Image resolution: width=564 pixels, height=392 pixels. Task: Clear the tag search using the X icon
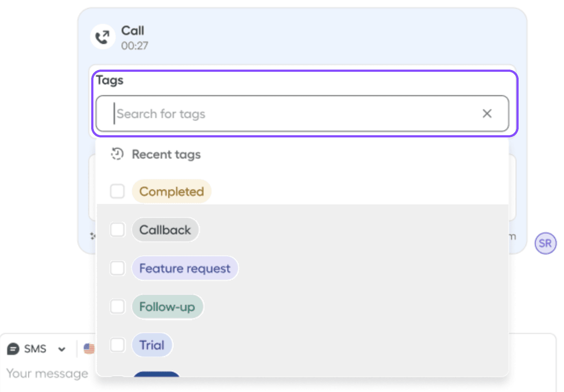pos(487,114)
